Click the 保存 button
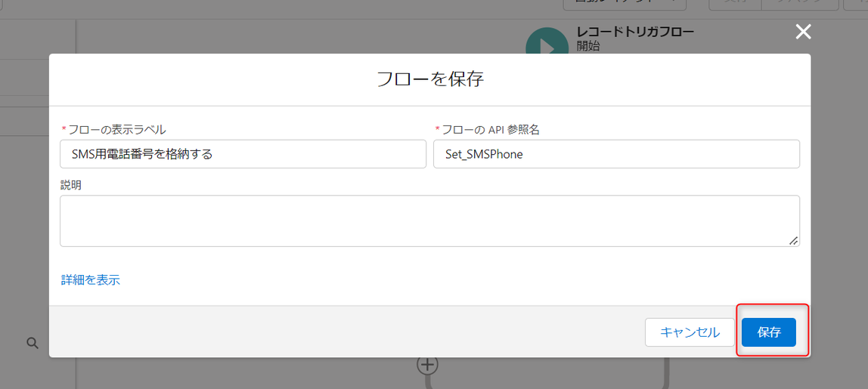Screen dimensions: 868x389 pos(769,332)
